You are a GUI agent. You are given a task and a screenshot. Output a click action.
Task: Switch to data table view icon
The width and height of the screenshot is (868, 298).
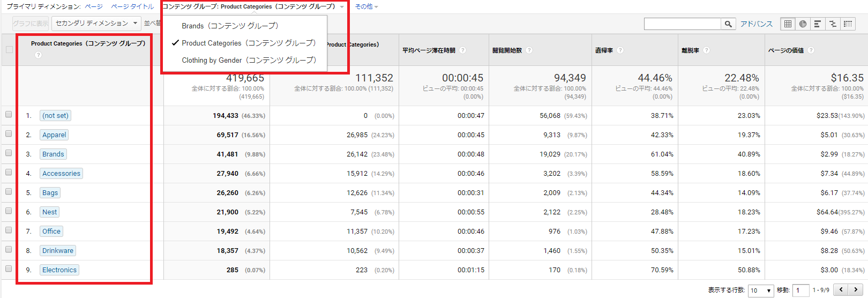788,24
